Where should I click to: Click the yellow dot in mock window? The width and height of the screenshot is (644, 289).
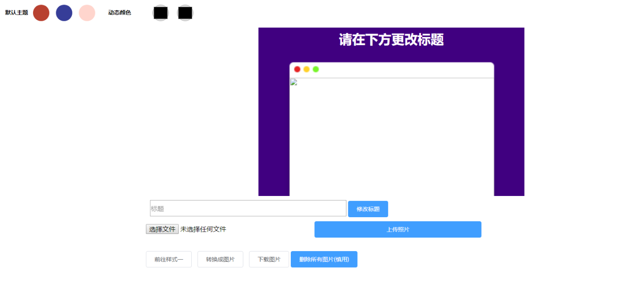(307, 69)
